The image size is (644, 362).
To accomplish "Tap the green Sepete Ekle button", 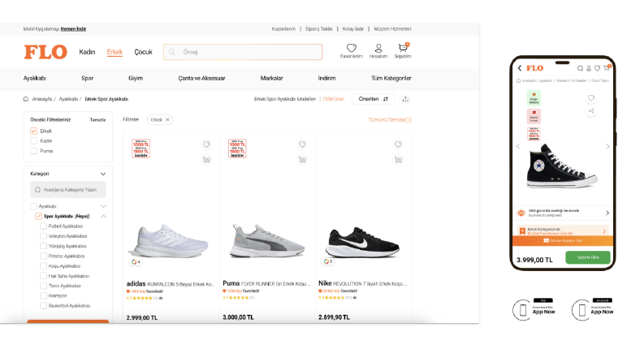I will (x=588, y=257).
